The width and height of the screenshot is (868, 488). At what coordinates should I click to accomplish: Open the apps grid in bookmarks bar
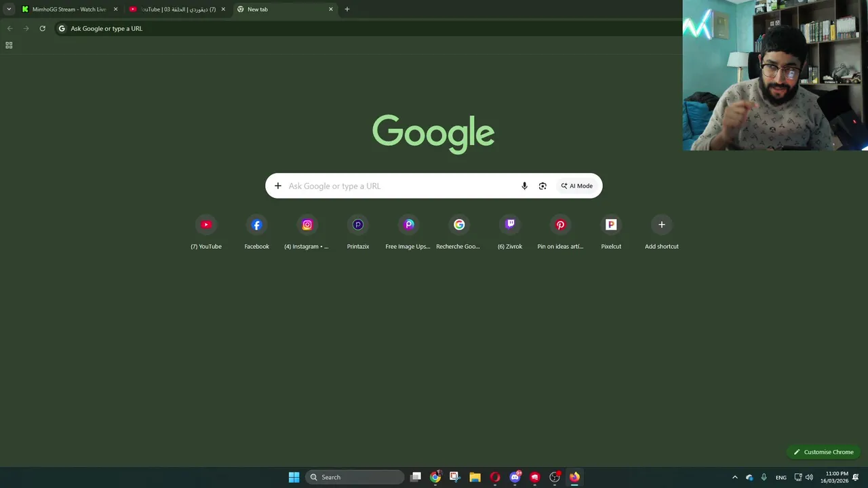coord(9,45)
